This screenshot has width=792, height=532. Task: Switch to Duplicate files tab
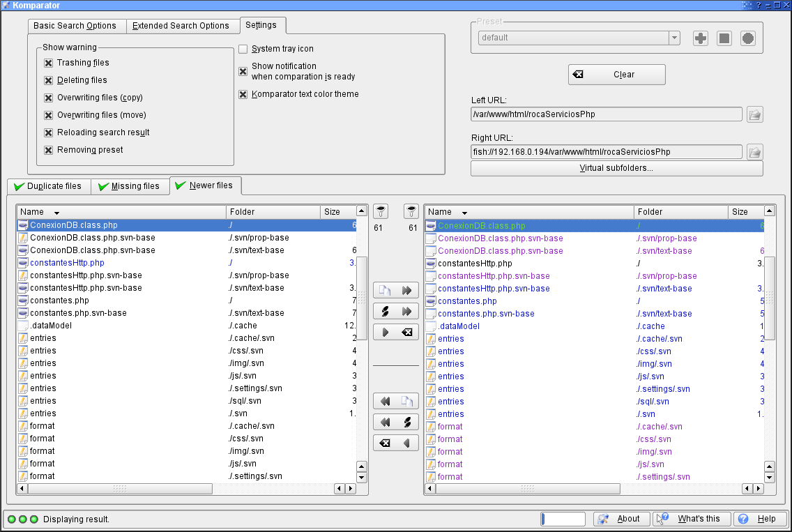click(x=49, y=186)
